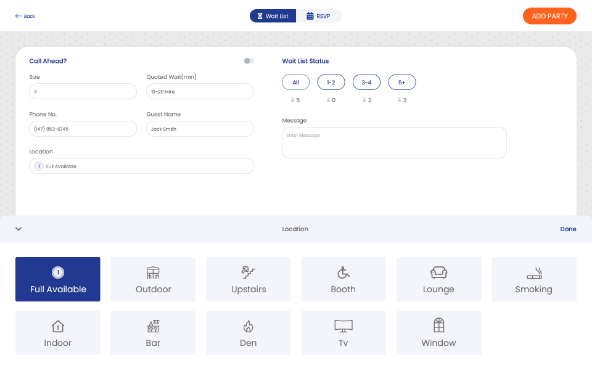Go Back using the arrow link
This screenshot has width=592, height=392.
click(25, 16)
